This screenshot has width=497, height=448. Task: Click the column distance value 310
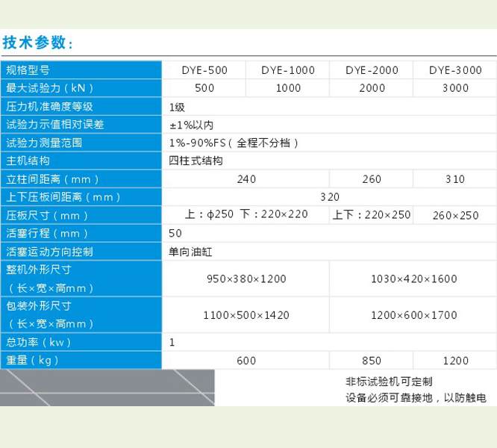pyautogui.click(x=455, y=179)
